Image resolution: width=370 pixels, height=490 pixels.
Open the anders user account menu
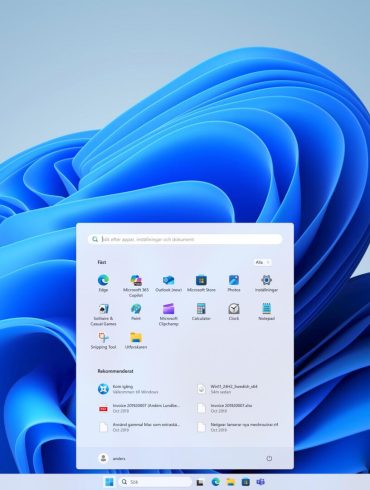[112, 458]
